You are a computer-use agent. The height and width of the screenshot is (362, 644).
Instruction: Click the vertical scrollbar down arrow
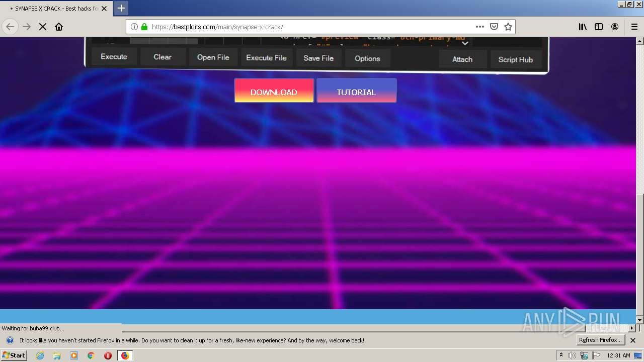click(639, 320)
